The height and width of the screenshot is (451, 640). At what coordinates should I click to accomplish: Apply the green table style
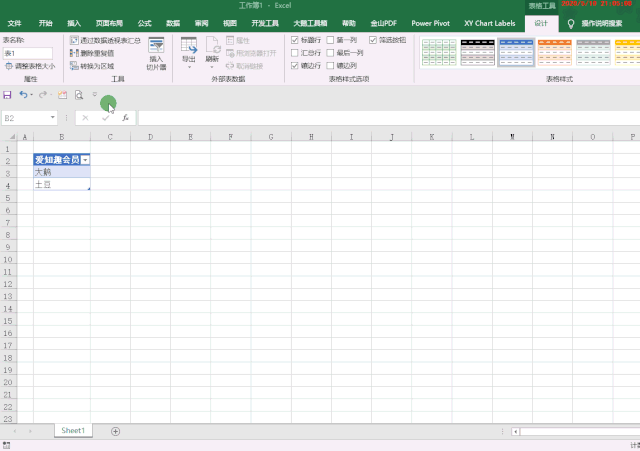pos(439,52)
